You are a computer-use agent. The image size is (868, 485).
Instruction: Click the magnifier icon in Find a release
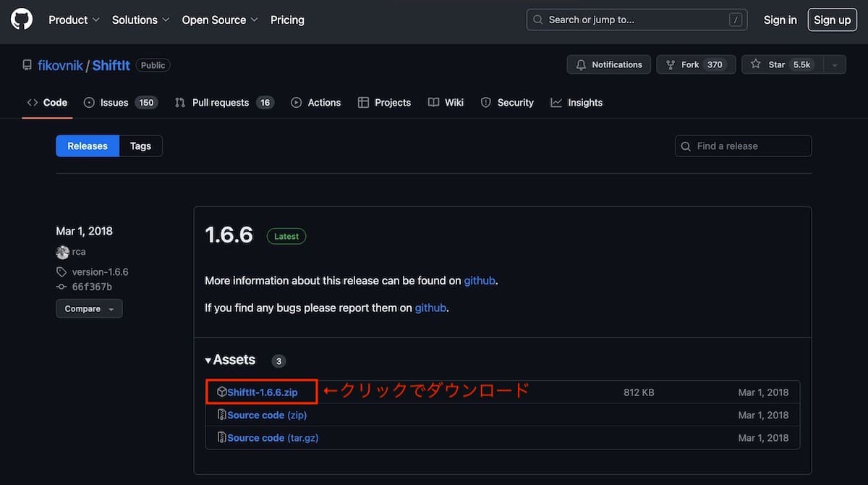pyautogui.click(x=686, y=146)
